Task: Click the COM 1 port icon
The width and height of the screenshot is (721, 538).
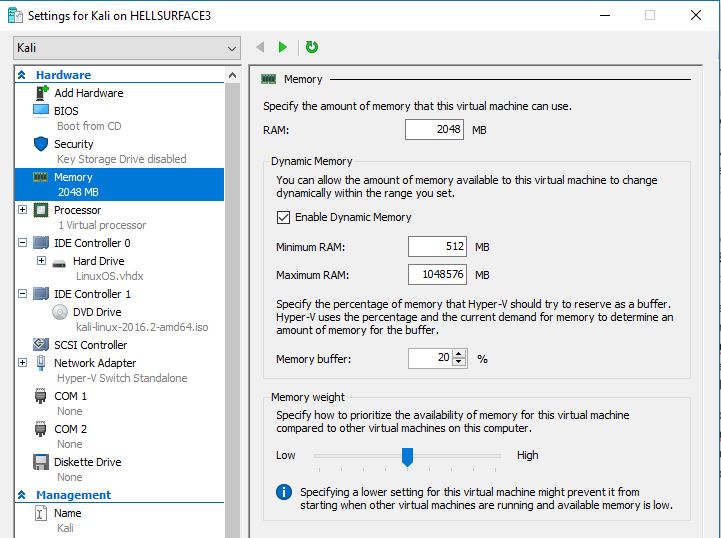Action: [40, 396]
